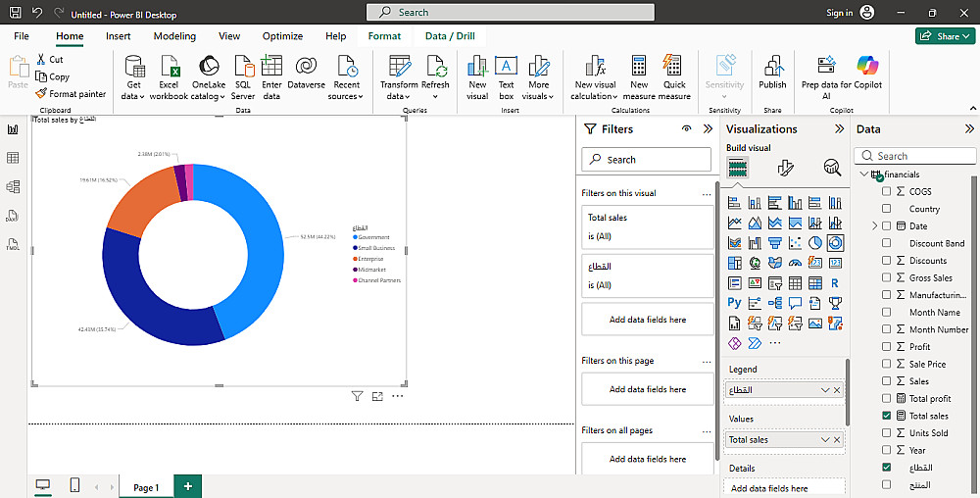Insert a Text box

506,76
